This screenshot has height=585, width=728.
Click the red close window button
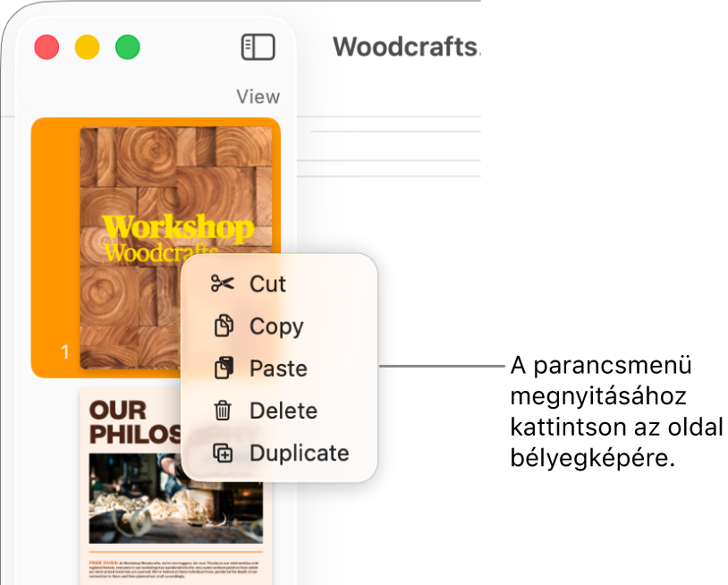pyautogui.click(x=47, y=47)
